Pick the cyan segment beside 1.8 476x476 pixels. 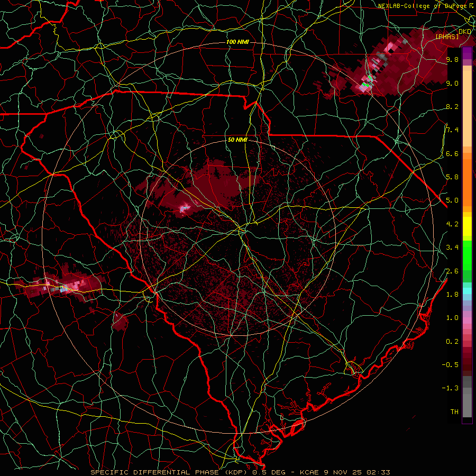click(467, 291)
